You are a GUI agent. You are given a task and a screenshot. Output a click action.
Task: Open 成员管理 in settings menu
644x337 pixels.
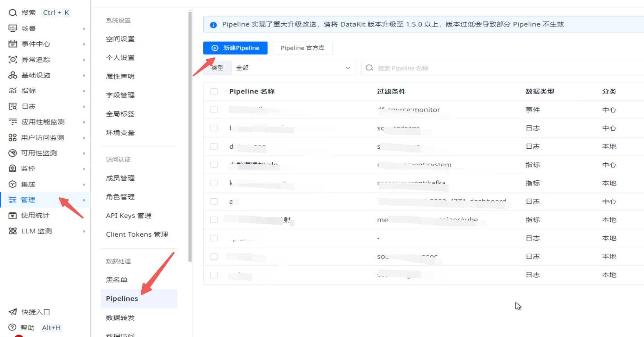(120, 178)
